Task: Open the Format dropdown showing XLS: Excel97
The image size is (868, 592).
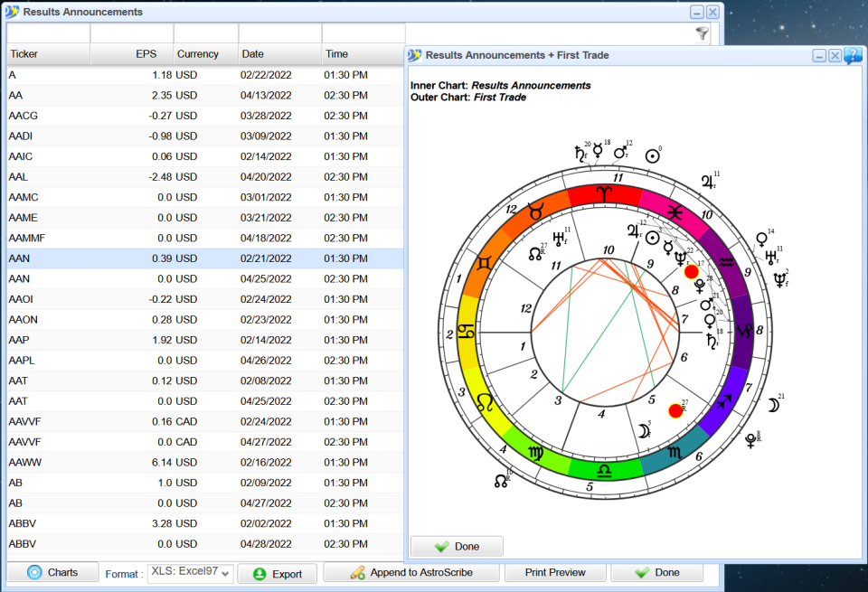Action: pos(191,573)
